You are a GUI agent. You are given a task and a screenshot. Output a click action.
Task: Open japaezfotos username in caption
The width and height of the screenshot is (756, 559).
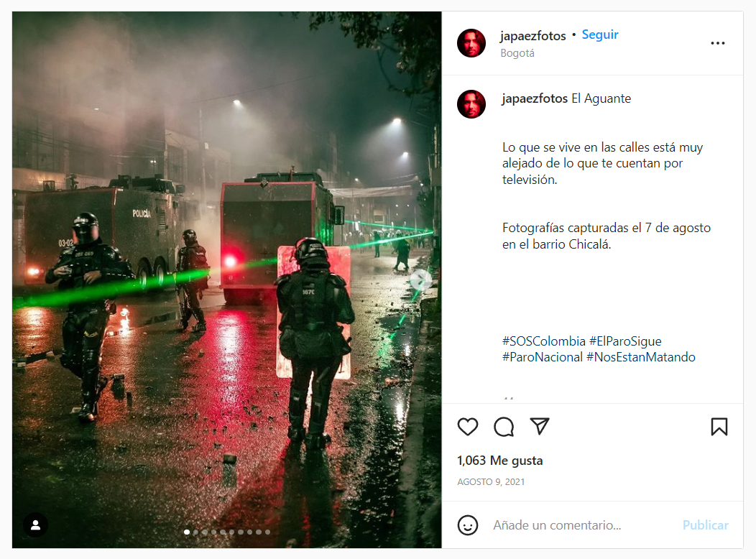coord(535,98)
